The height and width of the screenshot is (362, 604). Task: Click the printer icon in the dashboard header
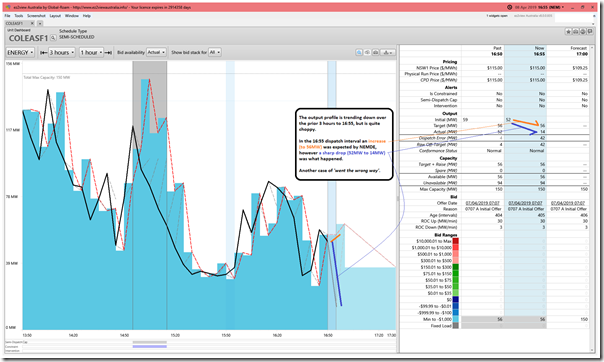click(x=575, y=32)
